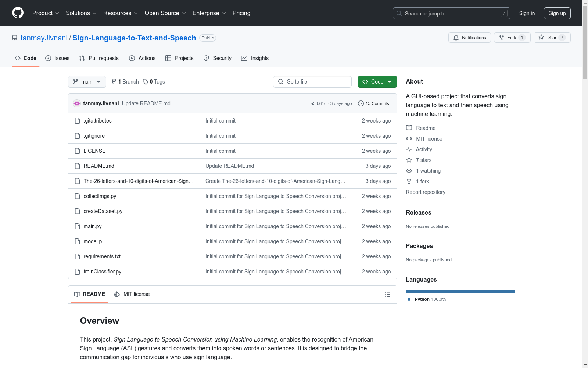
Task: Click the file icon next to trainClassifier.py
Action: (x=77, y=272)
